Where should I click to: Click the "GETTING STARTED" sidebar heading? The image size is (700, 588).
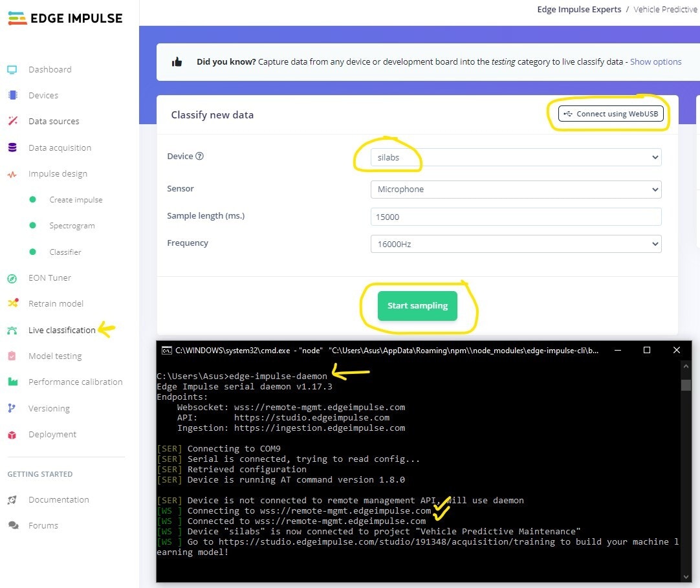click(40, 474)
